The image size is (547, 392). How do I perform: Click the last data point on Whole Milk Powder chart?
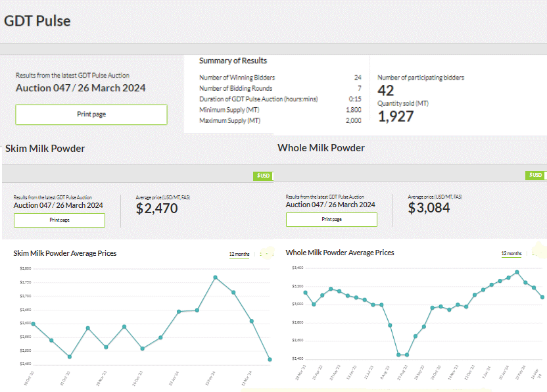coord(542,297)
